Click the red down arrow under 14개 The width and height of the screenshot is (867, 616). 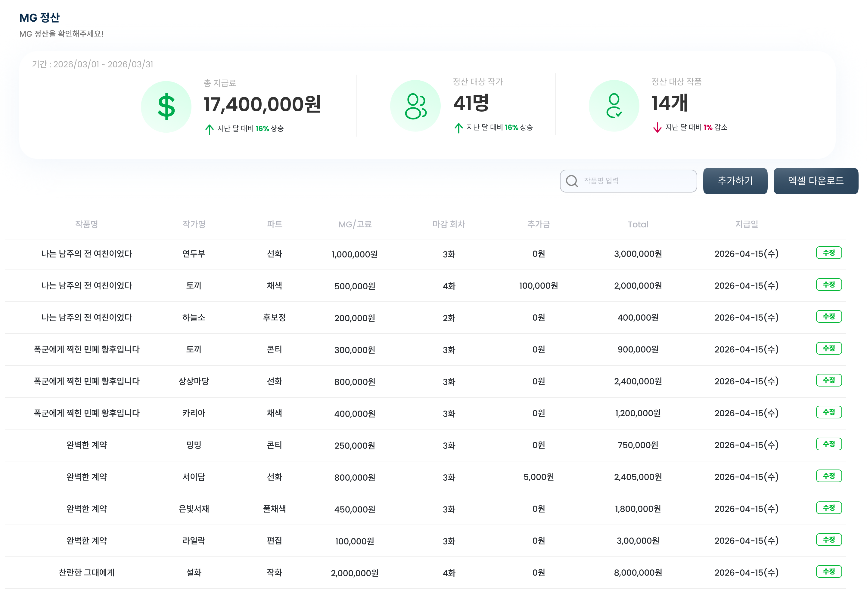pos(657,128)
